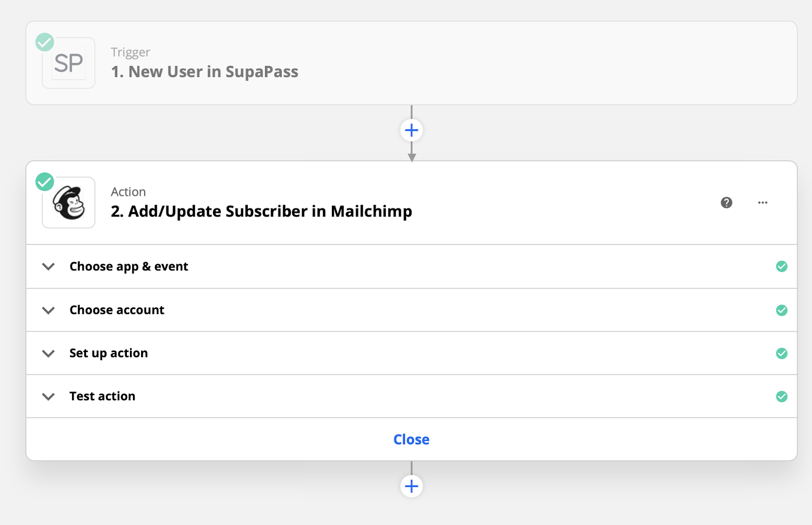Image resolution: width=812 pixels, height=525 pixels.
Task: Expand the Test action chevron
Action: click(x=48, y=396)
